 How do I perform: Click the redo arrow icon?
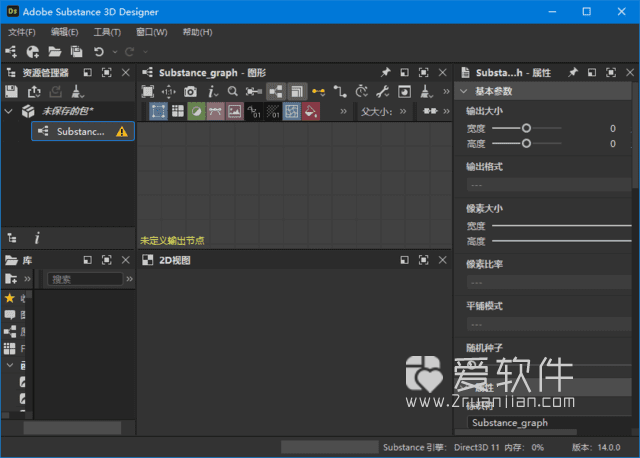130,51
